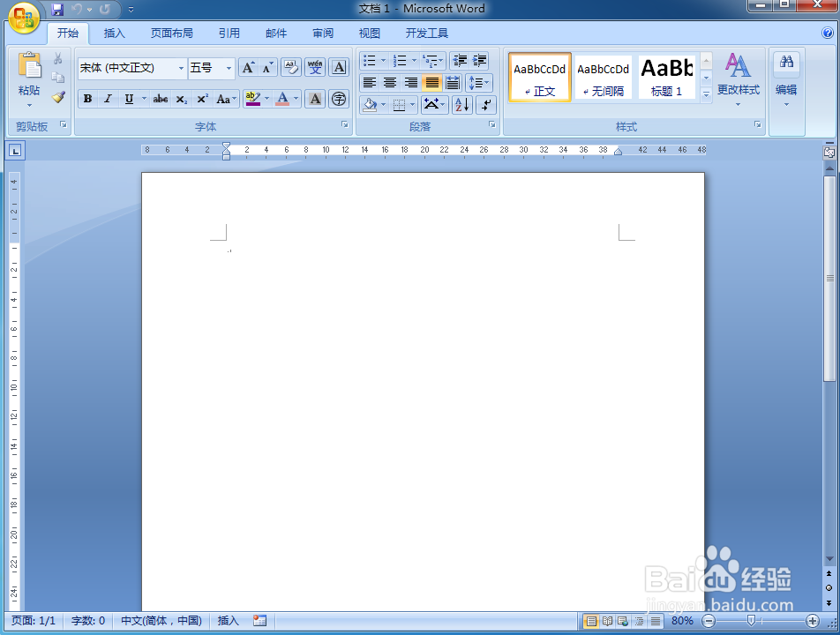The image size is (840, 635).
Task: Open line spacing dropdown
Action: pos(479,82)
